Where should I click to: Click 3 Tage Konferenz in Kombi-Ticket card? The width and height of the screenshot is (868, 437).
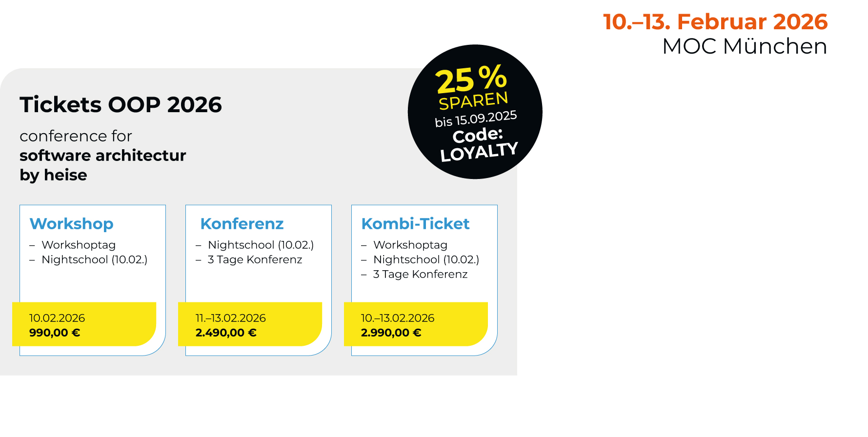pos(420,274)
